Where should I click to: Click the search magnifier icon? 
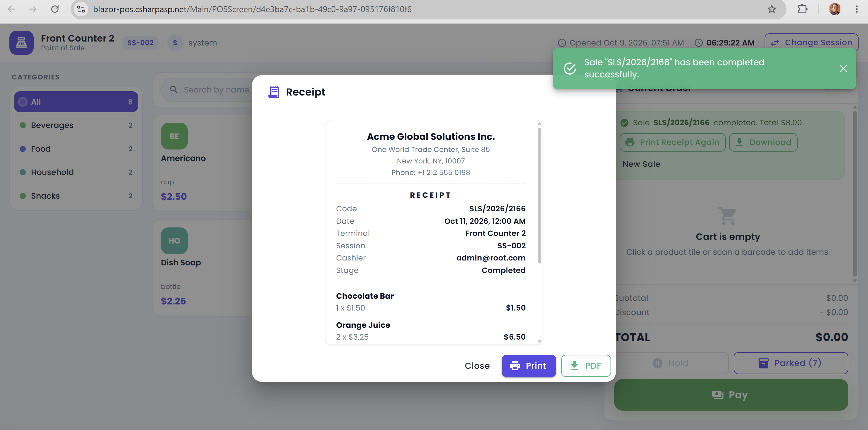click(x=174, y=90)
